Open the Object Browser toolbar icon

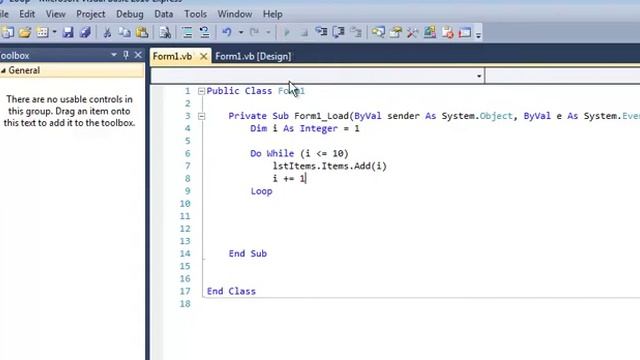tap(430, 32)
